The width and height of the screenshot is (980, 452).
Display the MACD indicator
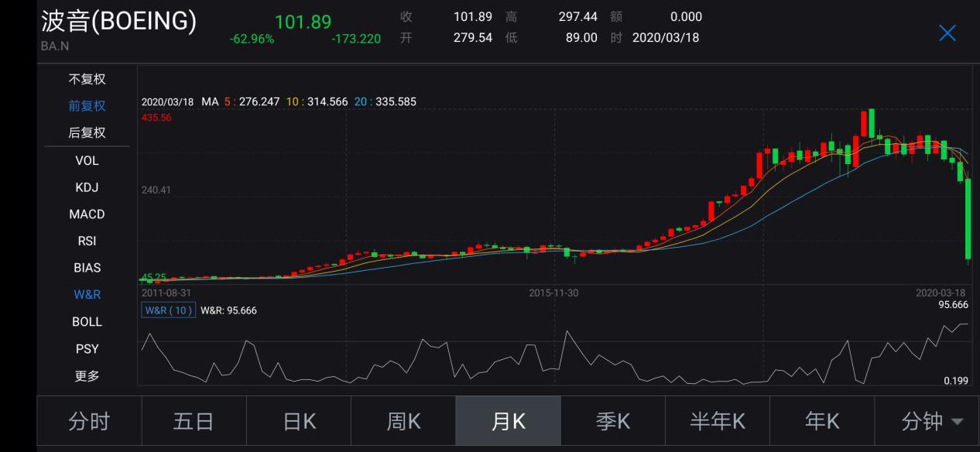[x=87, y=214]
